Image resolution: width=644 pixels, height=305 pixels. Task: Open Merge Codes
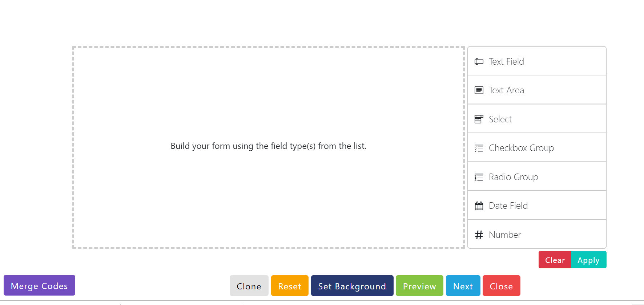coord(39,285)
